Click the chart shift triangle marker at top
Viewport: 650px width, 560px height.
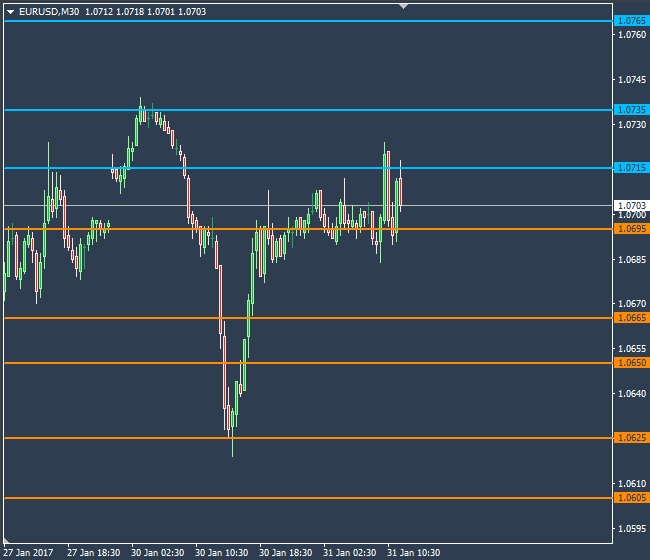pyautogui.click(x=403, y=6)
